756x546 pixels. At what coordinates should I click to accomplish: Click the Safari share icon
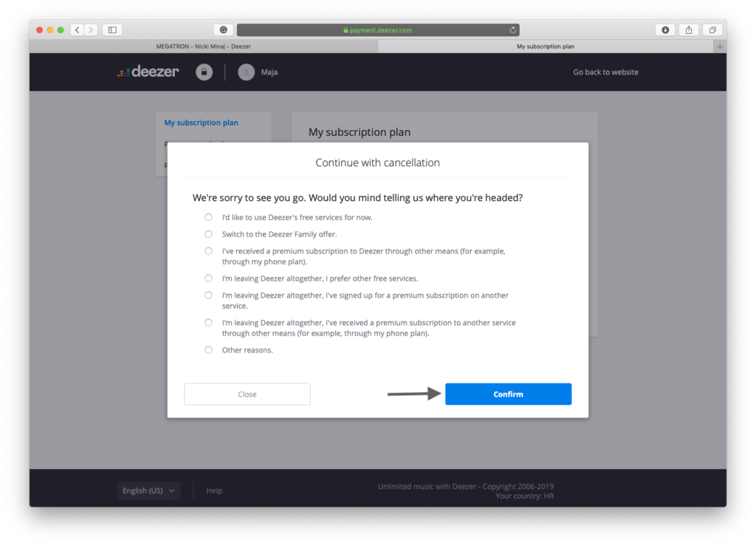coord(689,30)
